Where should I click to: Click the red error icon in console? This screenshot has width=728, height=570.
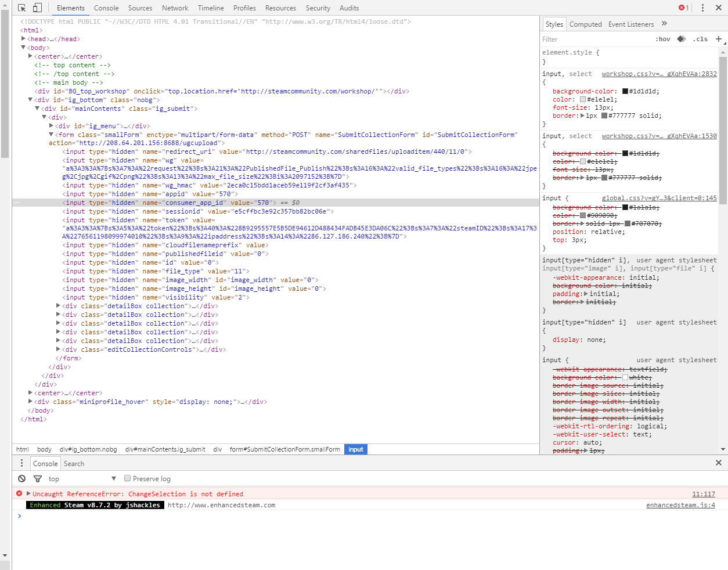click(19, 493)
